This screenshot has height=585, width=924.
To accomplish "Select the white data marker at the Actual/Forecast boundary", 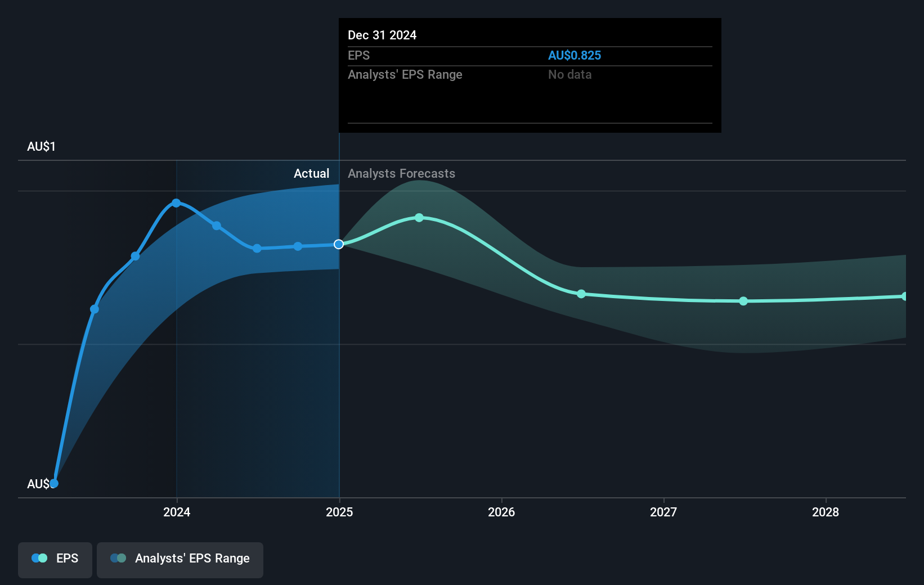I will click(x=338, y=244).
